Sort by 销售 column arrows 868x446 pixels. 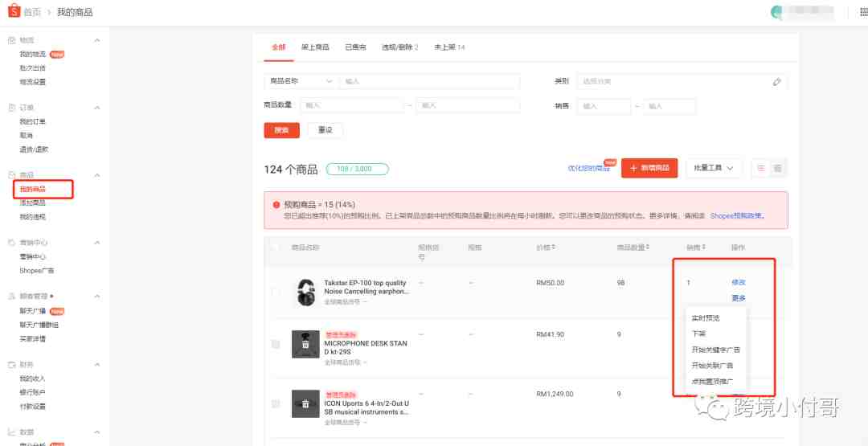(703, 248)
